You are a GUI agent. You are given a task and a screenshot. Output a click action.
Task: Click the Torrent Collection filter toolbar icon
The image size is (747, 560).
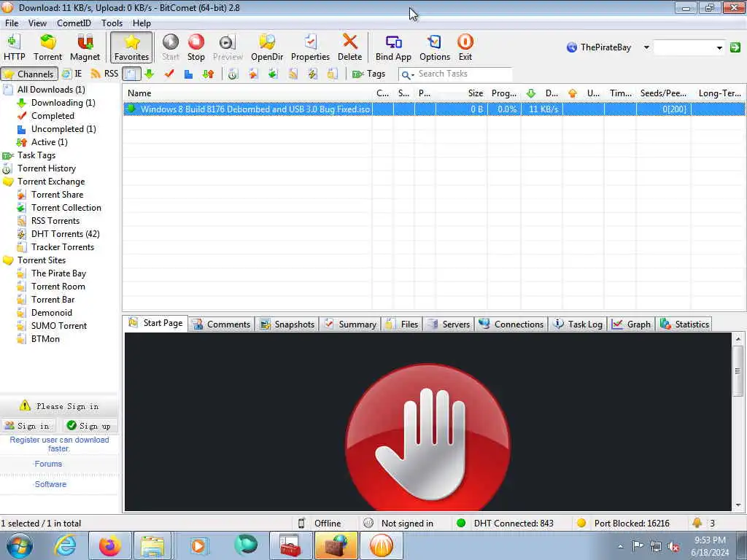(273, 74)
